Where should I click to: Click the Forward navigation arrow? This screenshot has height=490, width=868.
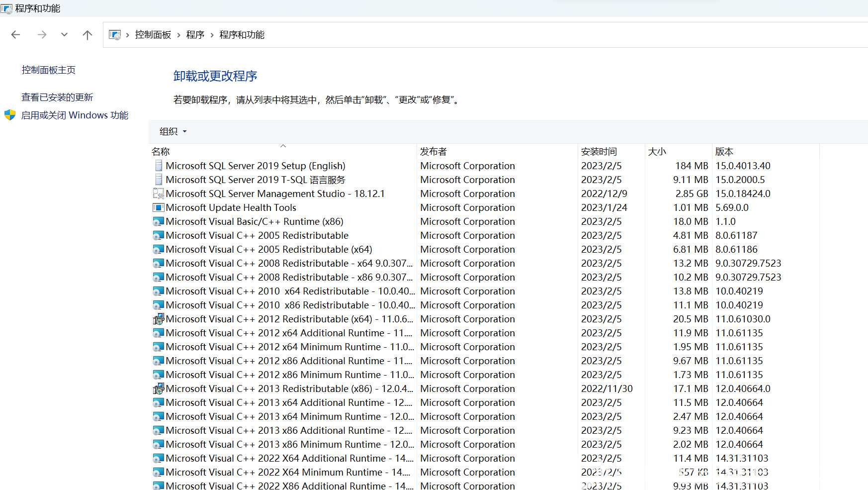tap(42, 35)
